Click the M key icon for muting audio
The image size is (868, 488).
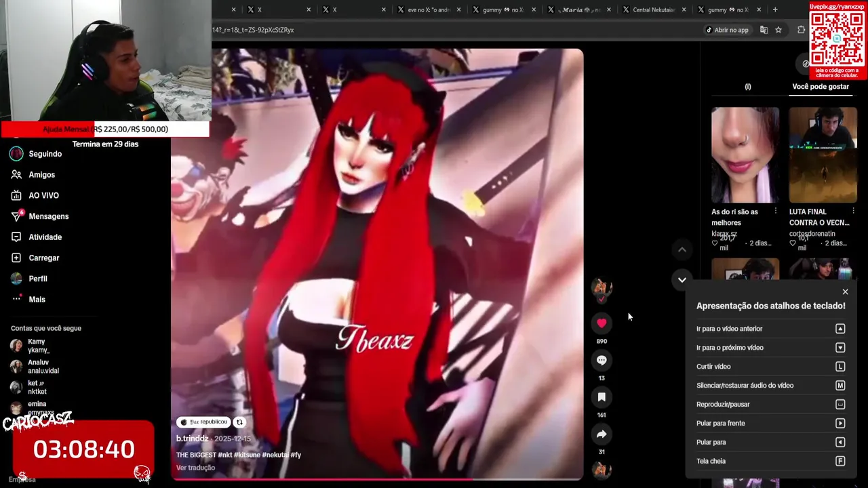(x=840, y=386)
